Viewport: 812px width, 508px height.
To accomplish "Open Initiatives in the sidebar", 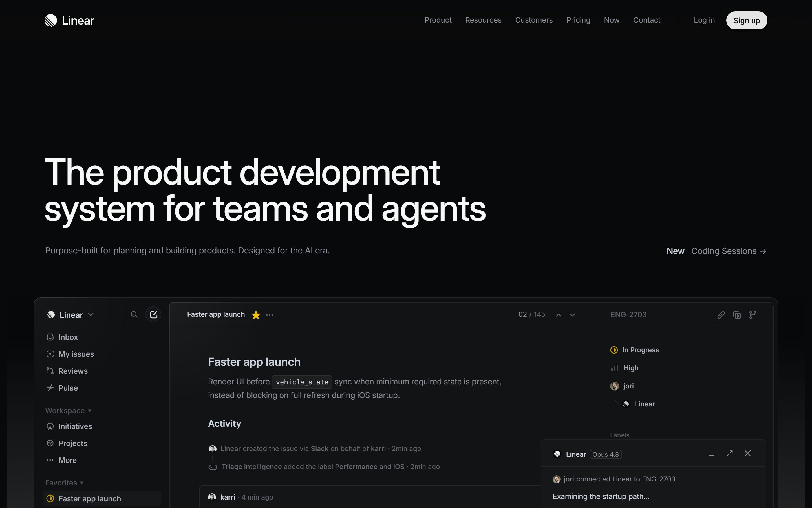I will tap(102, 426).
